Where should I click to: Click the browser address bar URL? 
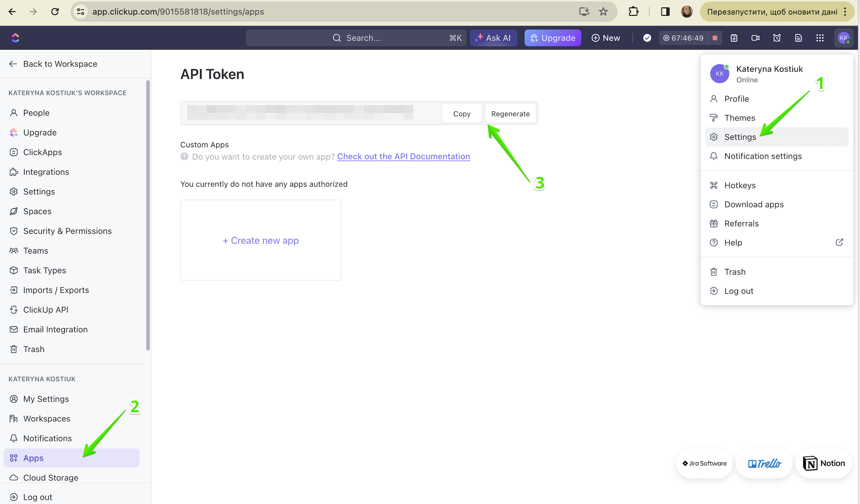pos(178,11)
